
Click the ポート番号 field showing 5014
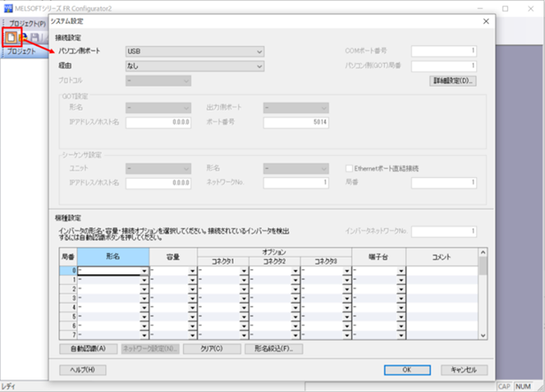click(296, 122)
